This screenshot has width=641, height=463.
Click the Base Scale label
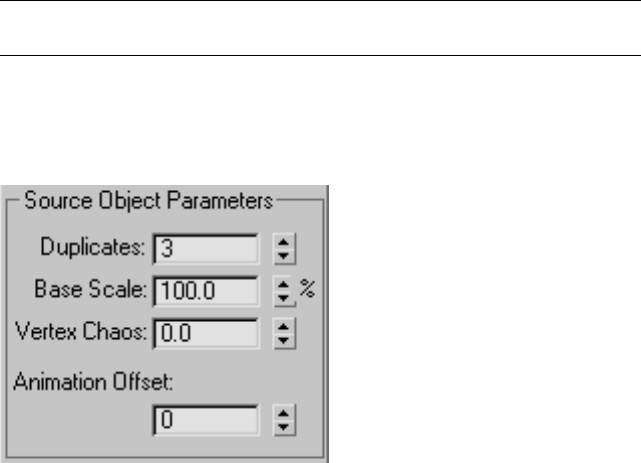(x=89, y=291)
